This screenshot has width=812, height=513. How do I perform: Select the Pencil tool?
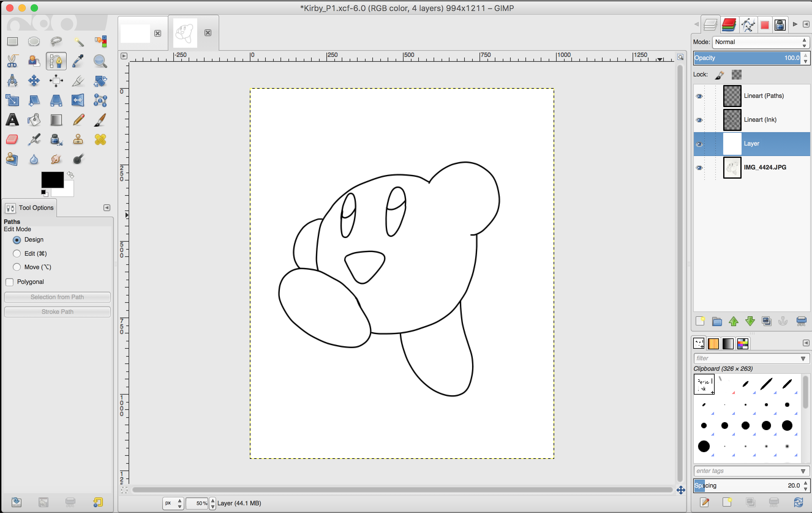tap(78, 120)
